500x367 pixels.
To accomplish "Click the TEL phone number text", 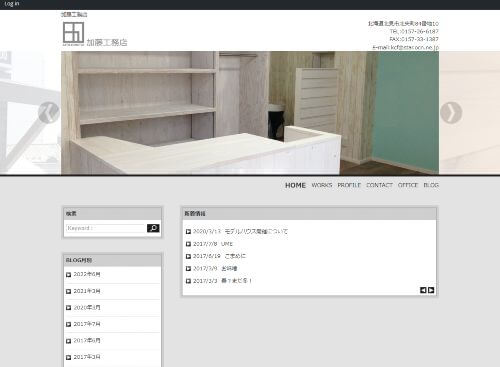I will (414, 31).
